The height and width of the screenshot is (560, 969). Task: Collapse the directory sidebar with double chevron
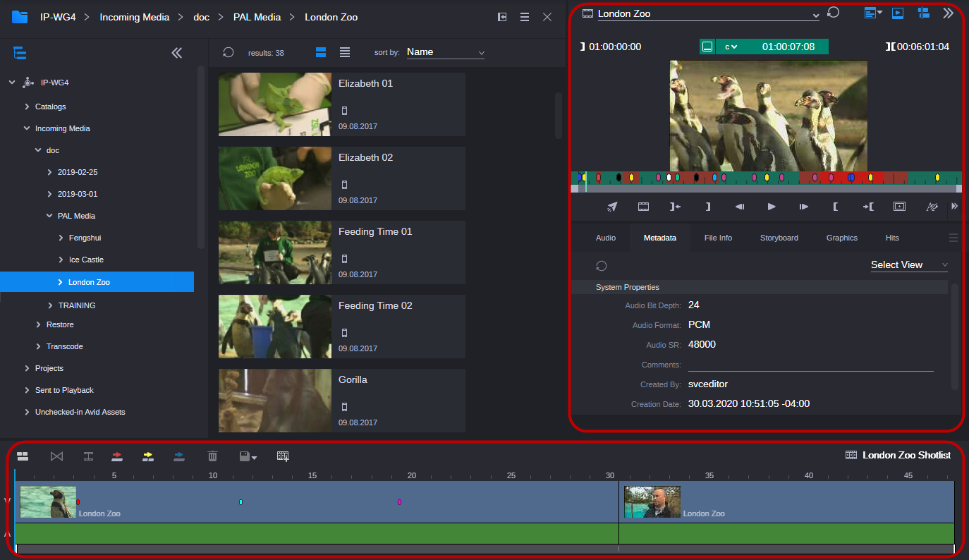click(176, 53)
